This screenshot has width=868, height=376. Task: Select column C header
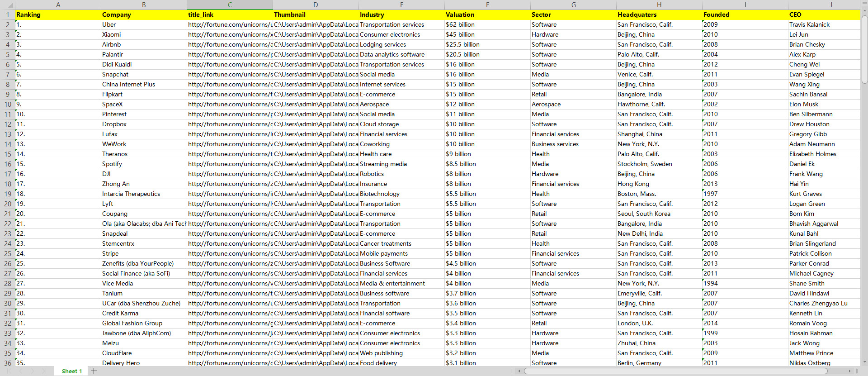click(230, 5)
